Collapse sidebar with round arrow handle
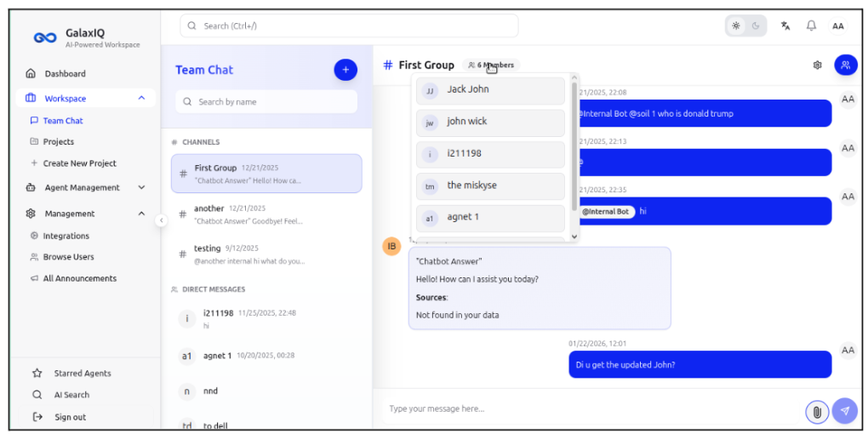The width and height of the screenshot is (868, 434). tap(161, 220)
